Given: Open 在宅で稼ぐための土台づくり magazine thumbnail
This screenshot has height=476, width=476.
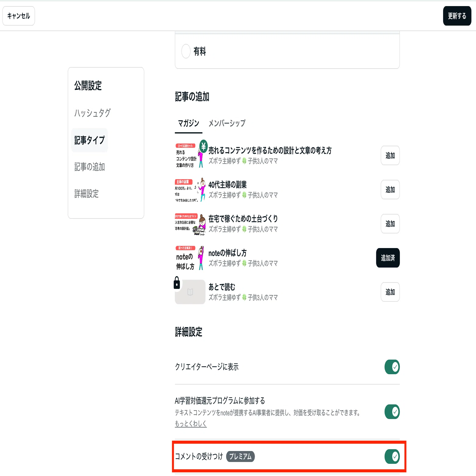Looking at the screenshot, I should 190,224.
